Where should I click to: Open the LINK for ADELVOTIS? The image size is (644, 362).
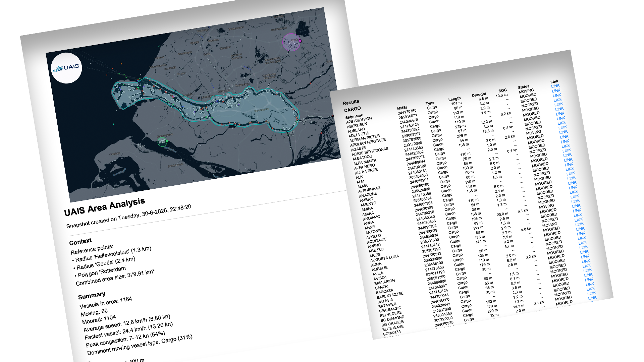(x=558, y=100)
